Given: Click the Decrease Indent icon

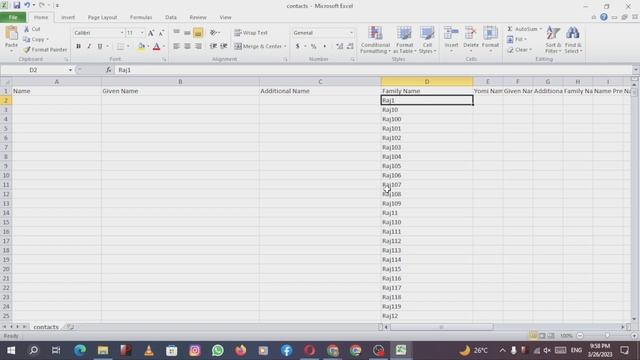Looking at the screenshot, I should [x=213, y=46].
